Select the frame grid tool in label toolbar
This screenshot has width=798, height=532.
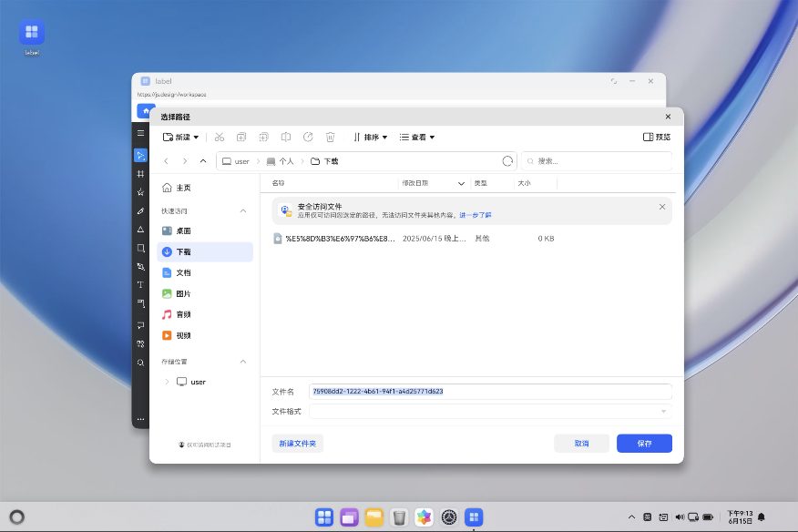click(x=141, y=174)
